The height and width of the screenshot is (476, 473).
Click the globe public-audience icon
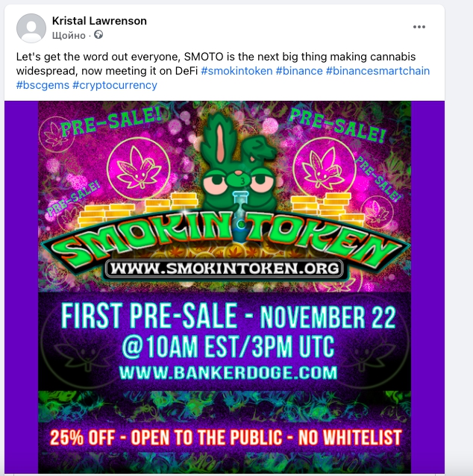(98, 35)
